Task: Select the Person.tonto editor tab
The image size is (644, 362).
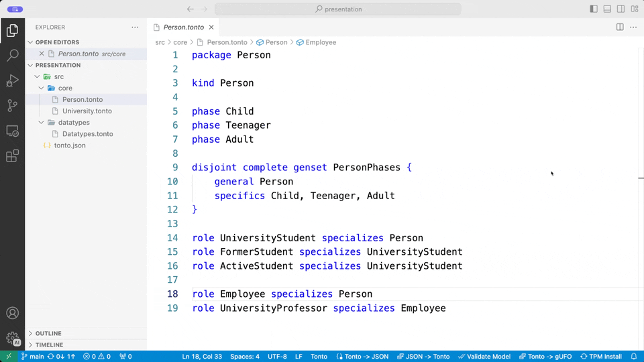Action: click(183, 27)
